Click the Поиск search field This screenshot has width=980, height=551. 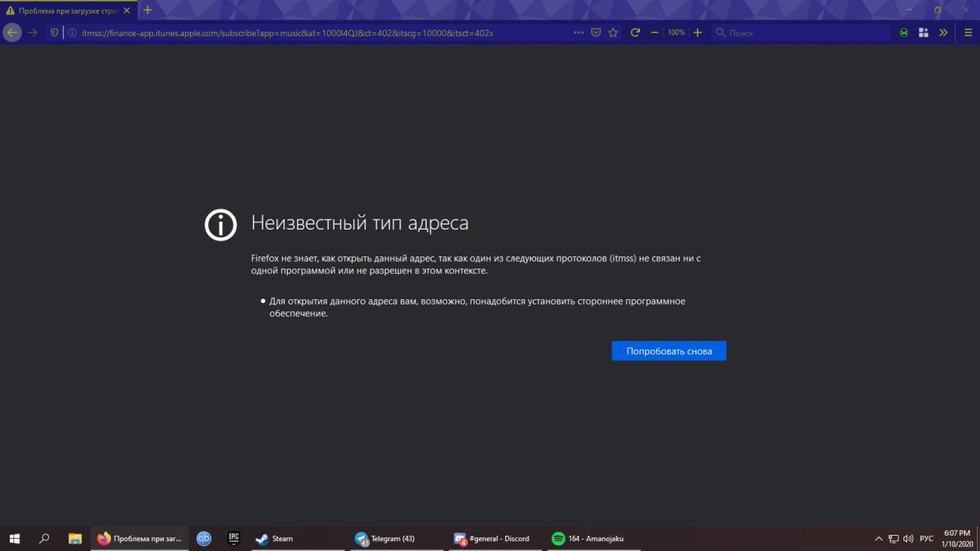(x=800, y=32)
